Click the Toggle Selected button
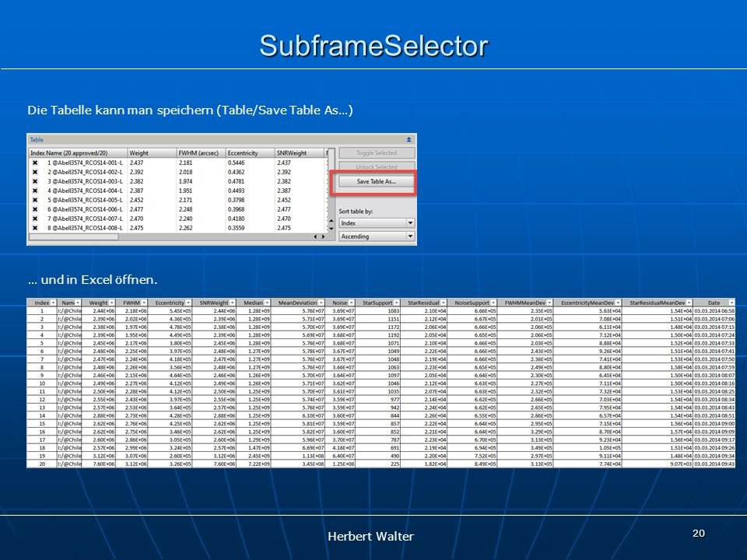 pos(377,153)
